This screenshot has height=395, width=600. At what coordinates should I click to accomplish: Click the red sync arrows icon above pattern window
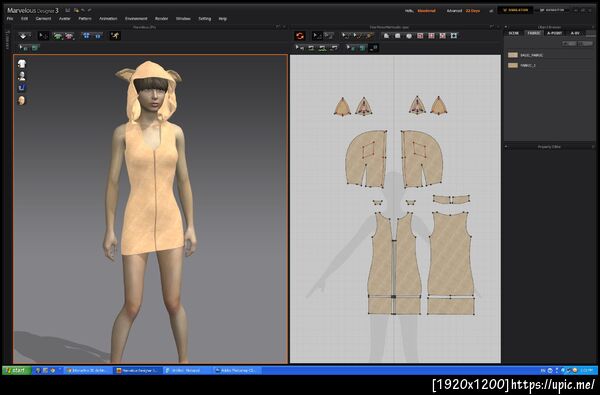(x=300, y=36)
